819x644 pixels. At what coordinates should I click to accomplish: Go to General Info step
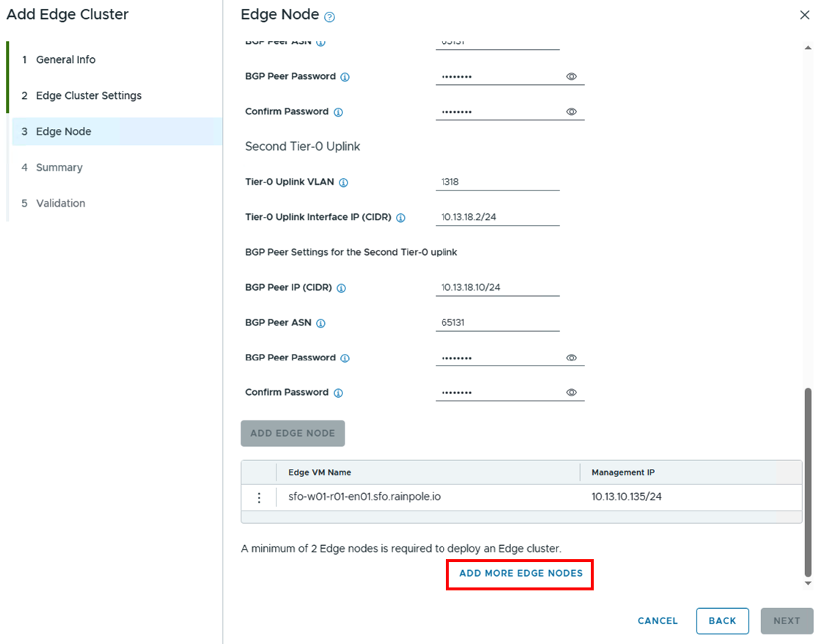tap(65, 59)
